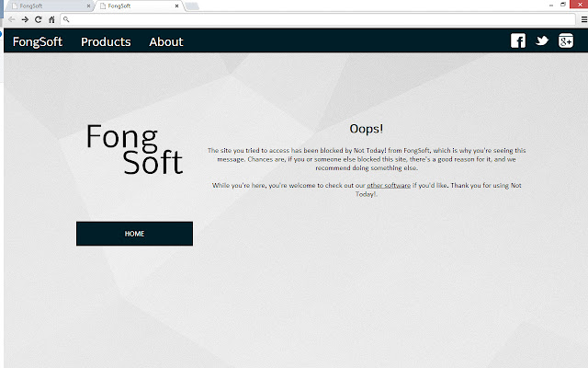Viewport: 588px width, 368px height.
Task: Follow the 'other software' link
Action: click(x=389, y=186)
